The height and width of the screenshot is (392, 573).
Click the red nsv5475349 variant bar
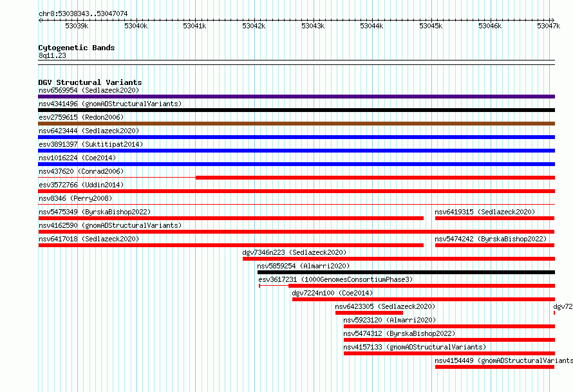click(231, 218)
